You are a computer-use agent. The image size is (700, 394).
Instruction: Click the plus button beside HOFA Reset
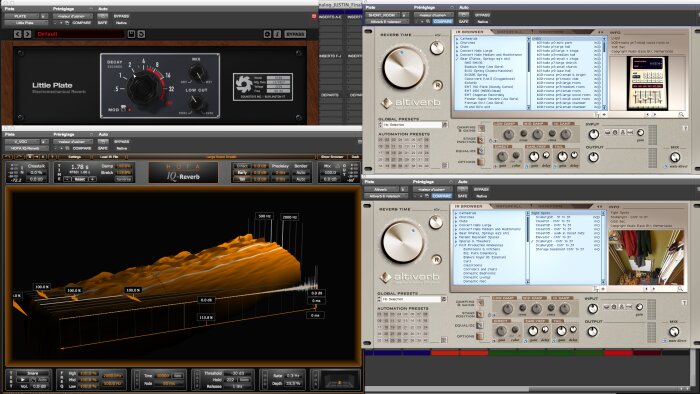(x=92, y=179)
